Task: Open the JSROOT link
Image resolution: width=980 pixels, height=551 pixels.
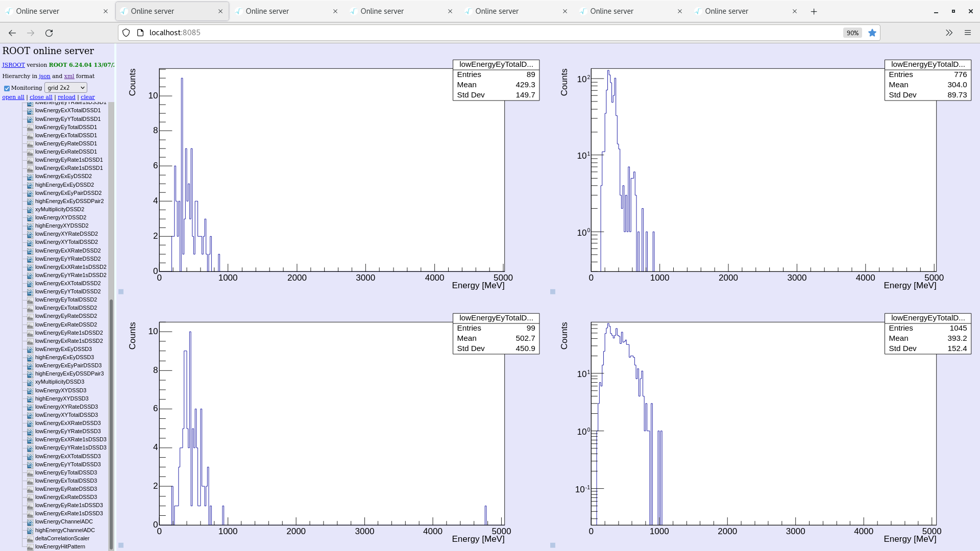Action: 13,65
